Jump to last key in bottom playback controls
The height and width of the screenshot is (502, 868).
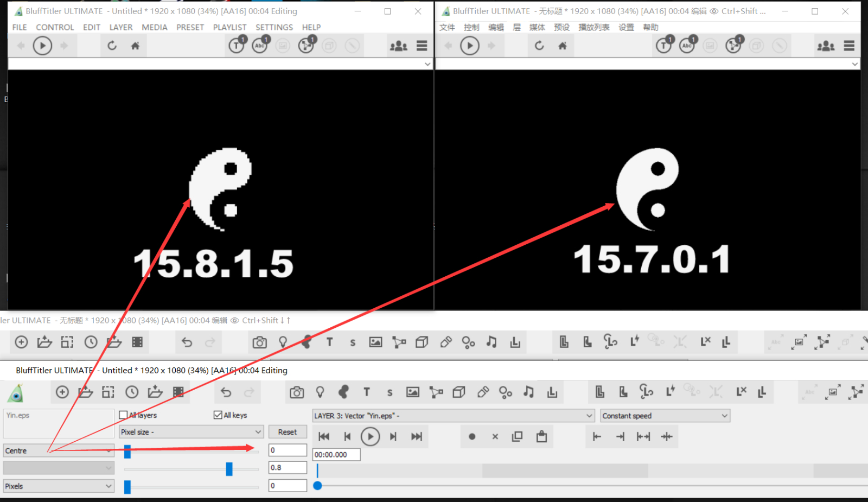pos(417,436)
